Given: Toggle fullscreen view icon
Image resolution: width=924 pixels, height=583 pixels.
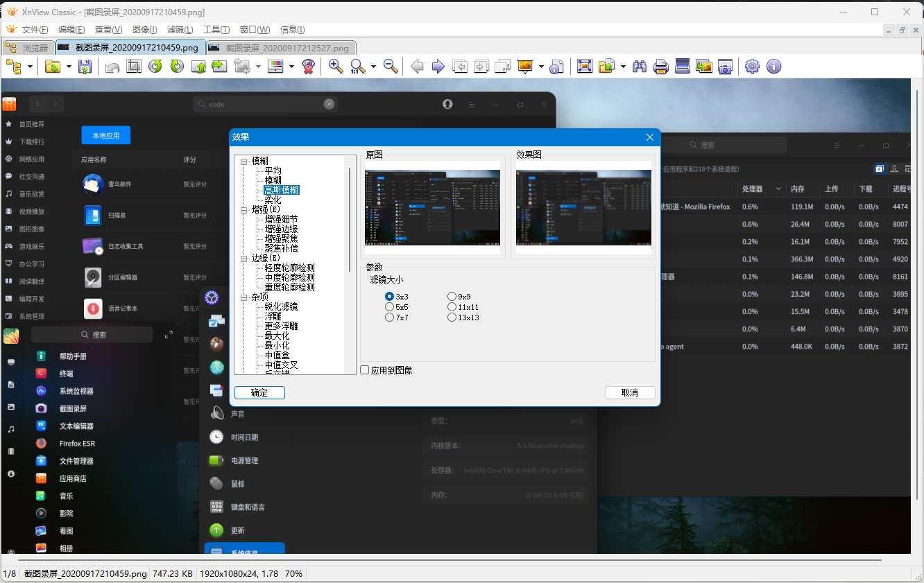Looking at the screenshot, I should pyautogui.click(x=585, y=67).
